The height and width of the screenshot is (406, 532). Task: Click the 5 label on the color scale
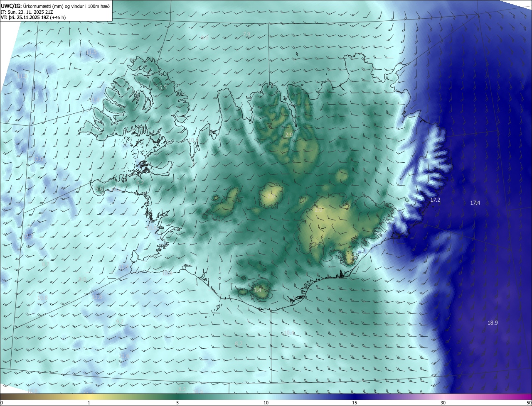(177, 403)
